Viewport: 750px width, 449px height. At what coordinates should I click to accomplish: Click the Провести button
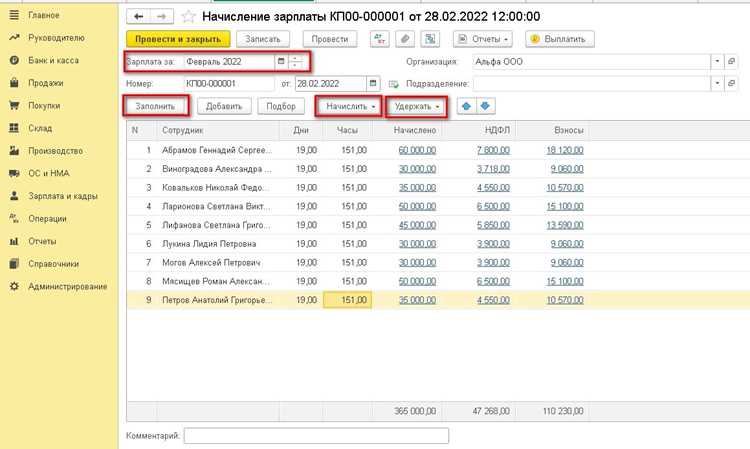coord(330,39)
